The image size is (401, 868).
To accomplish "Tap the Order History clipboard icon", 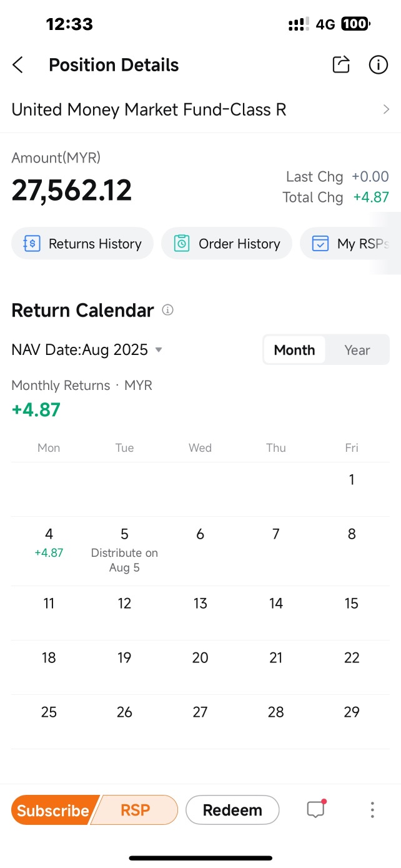I will [x=182, y=244].
